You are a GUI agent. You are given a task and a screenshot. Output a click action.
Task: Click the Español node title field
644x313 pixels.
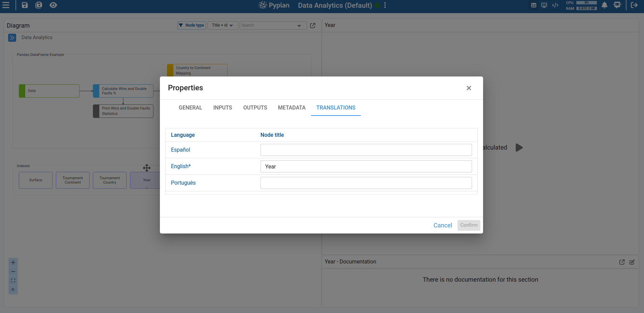366,150
